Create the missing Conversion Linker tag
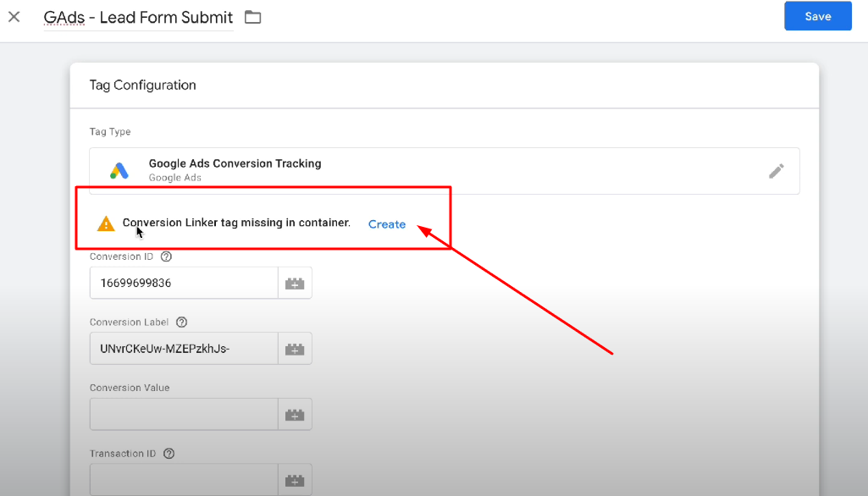This screenshot has height=496, width=868. click(x=387, y=224)
